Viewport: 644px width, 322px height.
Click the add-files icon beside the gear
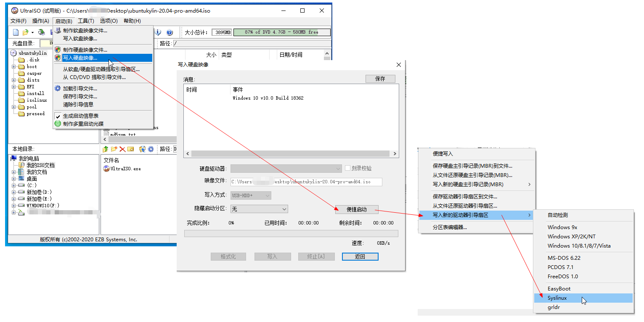pyautogui.click(x=142, y=149)
